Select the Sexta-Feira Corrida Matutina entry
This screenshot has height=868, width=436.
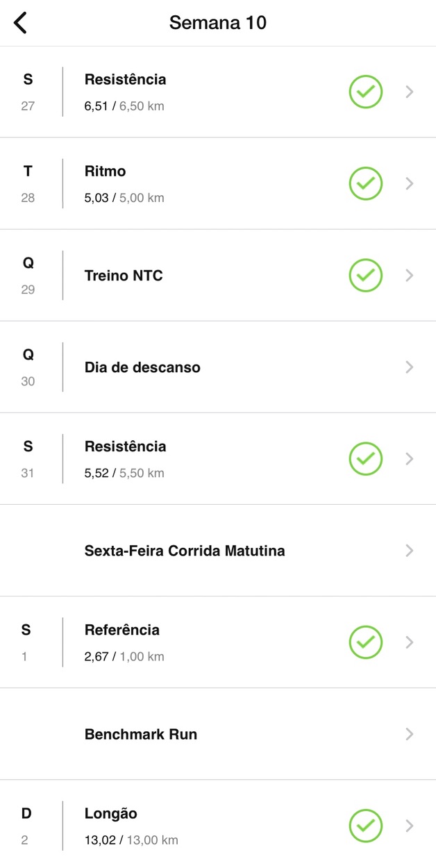click(x=185, y=551)
